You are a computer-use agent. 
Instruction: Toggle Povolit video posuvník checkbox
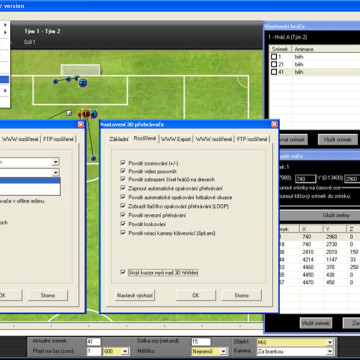123,172
